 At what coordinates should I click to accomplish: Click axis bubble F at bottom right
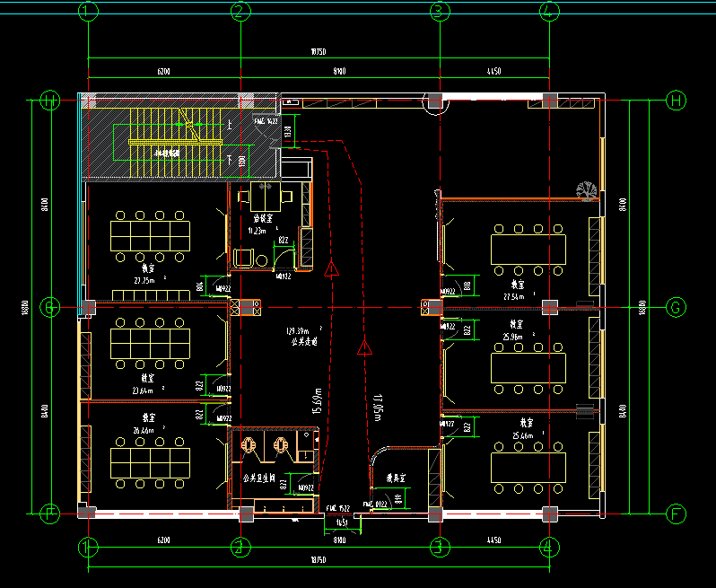coord(677,514)
